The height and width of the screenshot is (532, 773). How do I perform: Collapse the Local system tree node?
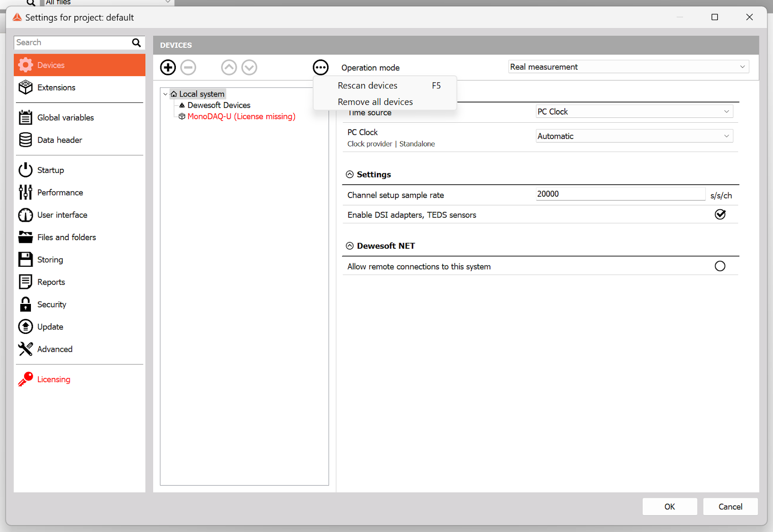point(165,94)
